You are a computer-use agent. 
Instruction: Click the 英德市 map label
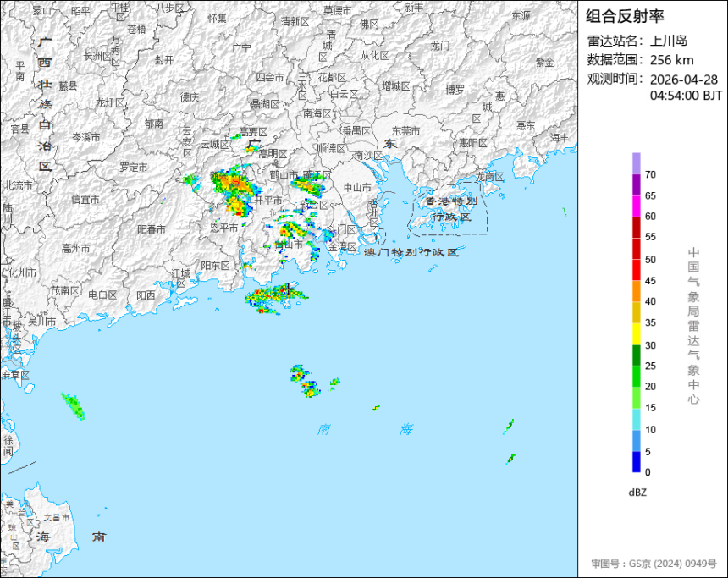pos(338,10)
